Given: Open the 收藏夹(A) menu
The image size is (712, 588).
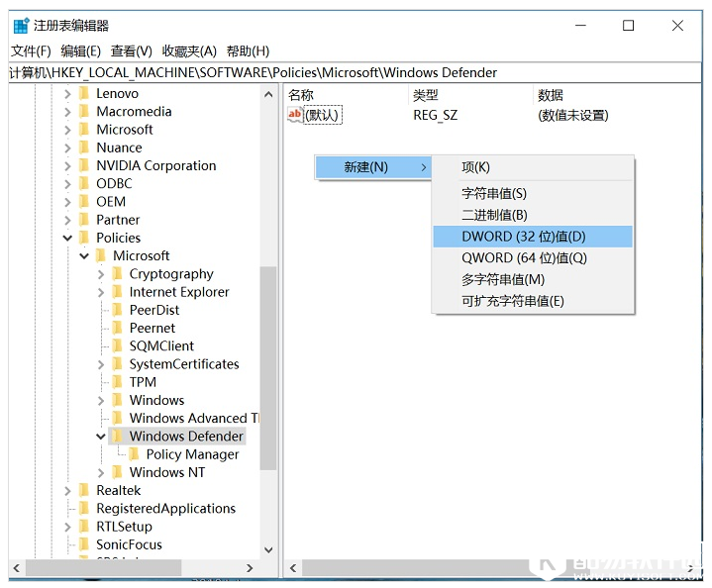Looking at the screenshot, I should 189,51.
